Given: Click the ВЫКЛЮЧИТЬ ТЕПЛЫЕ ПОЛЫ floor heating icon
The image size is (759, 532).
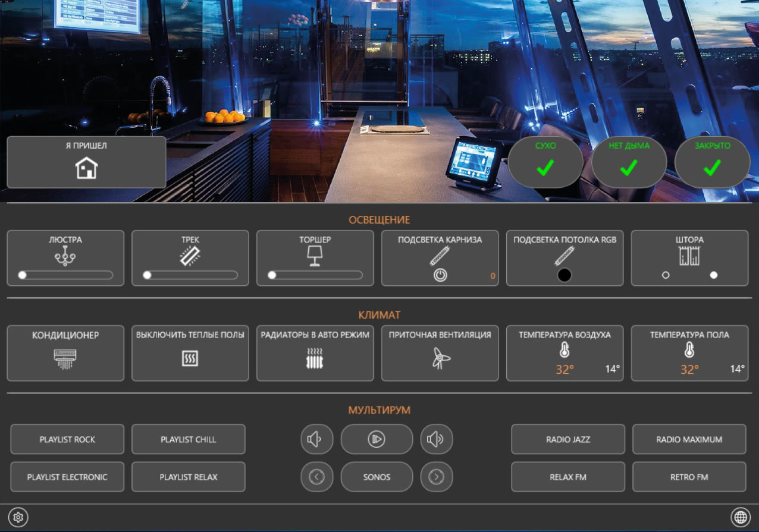Looking at the screenshot, I should tap(190, 358).
